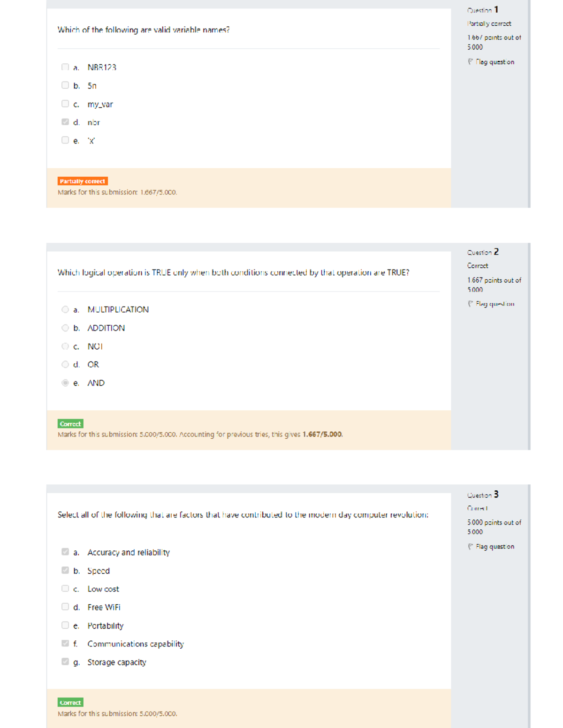Check the 'Low cost' option
This screenshot has height=728, width=563.
tap(64, 588)
